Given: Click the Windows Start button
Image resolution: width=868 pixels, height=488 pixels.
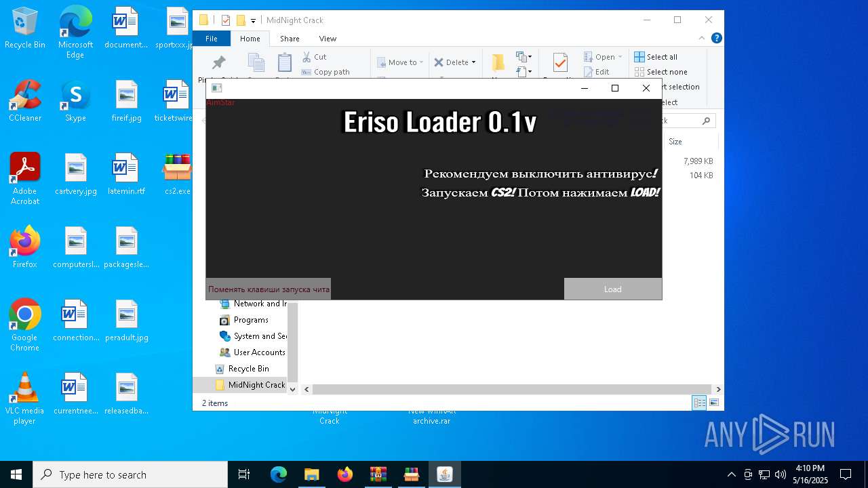Looking at the screenshot, I should (x=16, y=474).
